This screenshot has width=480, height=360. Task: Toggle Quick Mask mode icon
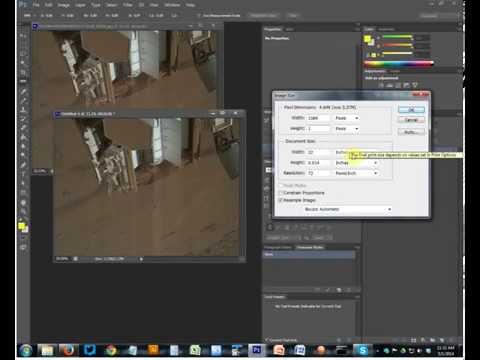tap(23, 238)
